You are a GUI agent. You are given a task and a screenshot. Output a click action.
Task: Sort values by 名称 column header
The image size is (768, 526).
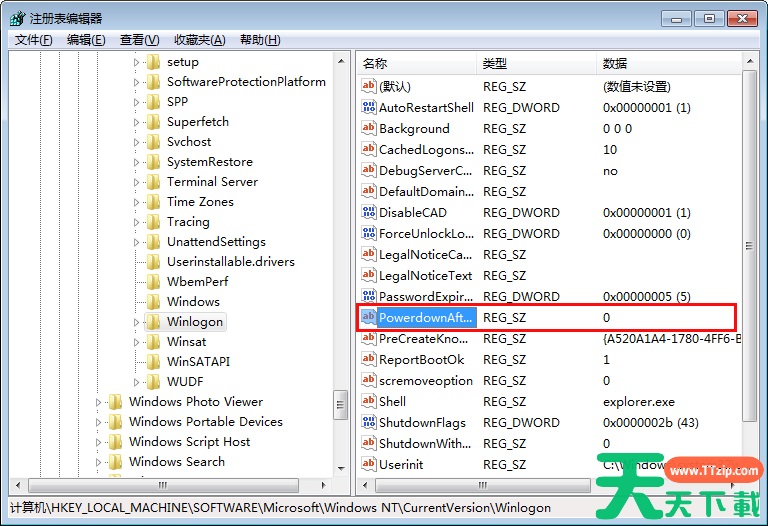click(417, 64)
